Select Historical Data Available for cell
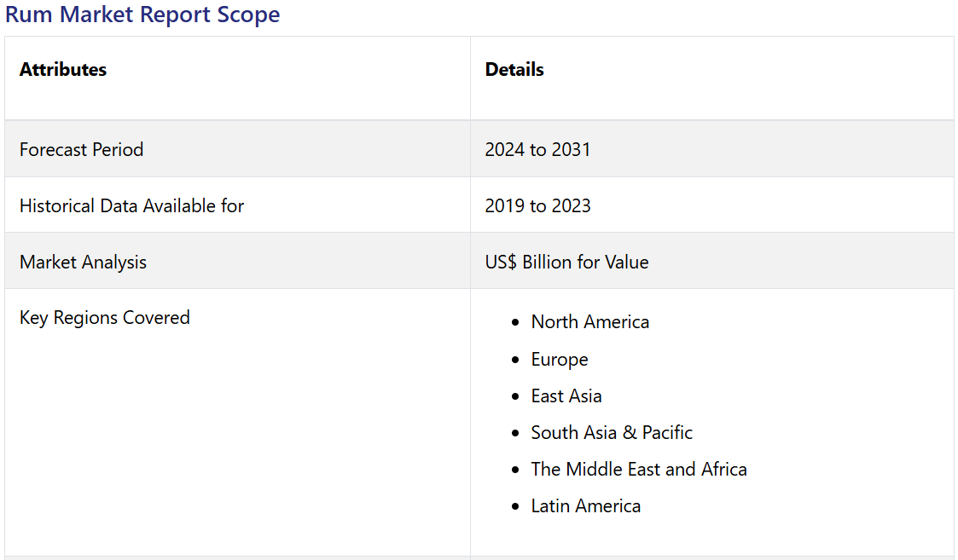The image size is (958, 560). pyautogui.click(x=131, y=205)
